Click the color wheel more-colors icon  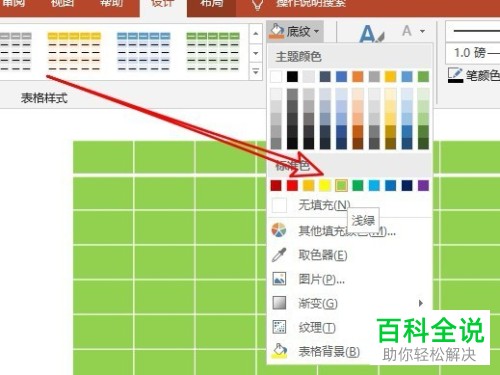click(x=279, y=230)
